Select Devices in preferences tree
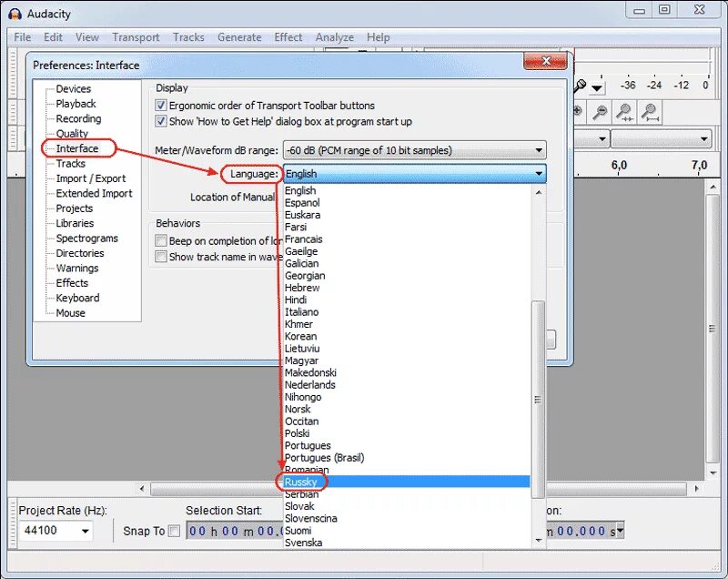This screenshot has width=728, height=579. [74, 88]
